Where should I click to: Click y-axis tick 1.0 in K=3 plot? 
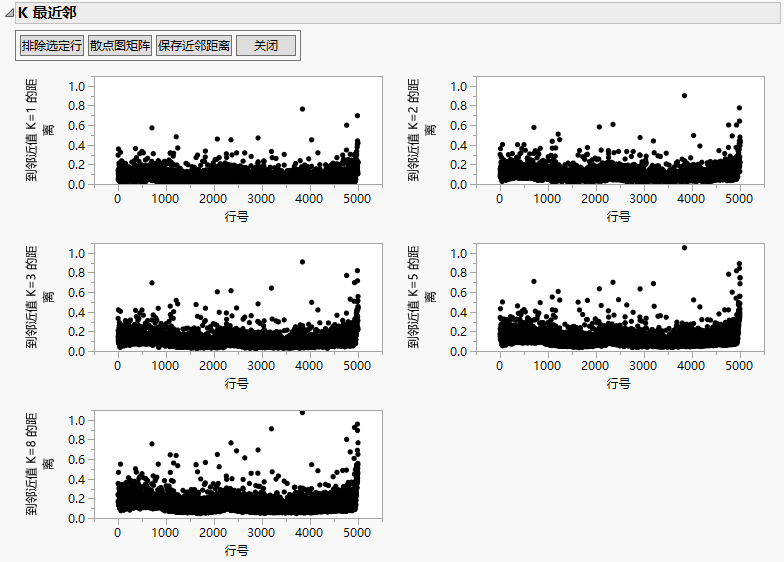coord(76,254)
